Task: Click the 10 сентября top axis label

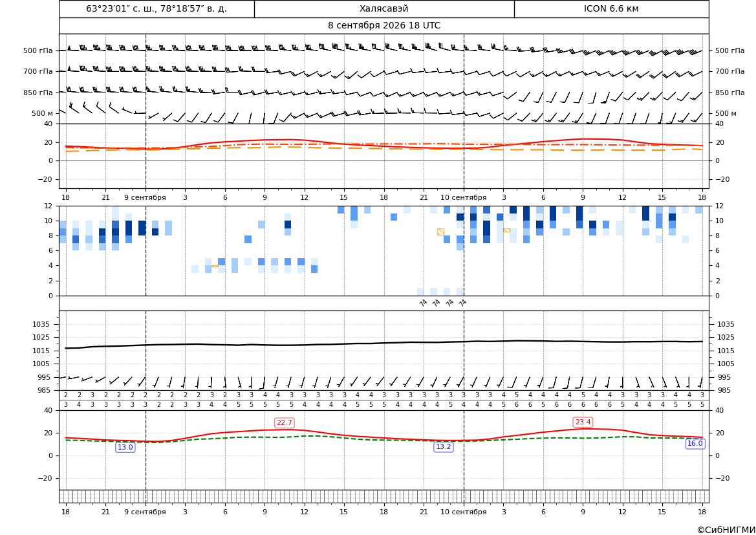Action: point(464,197)
